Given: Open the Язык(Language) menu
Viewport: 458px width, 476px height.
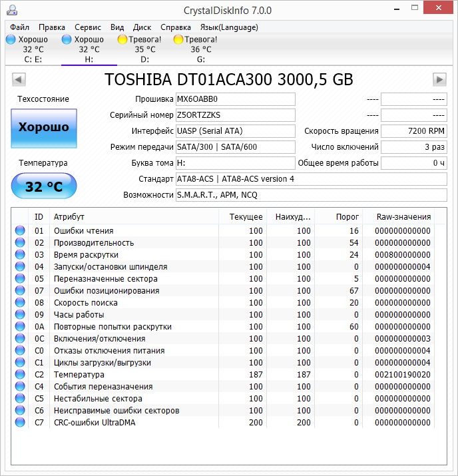Looking at the screenshot, I should point(229,27).
